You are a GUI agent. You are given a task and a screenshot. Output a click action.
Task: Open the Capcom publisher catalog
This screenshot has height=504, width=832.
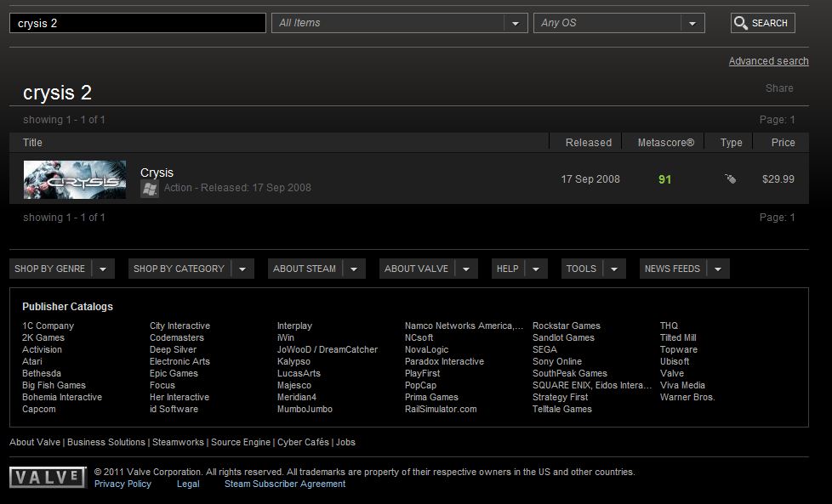tap(39, 409)
